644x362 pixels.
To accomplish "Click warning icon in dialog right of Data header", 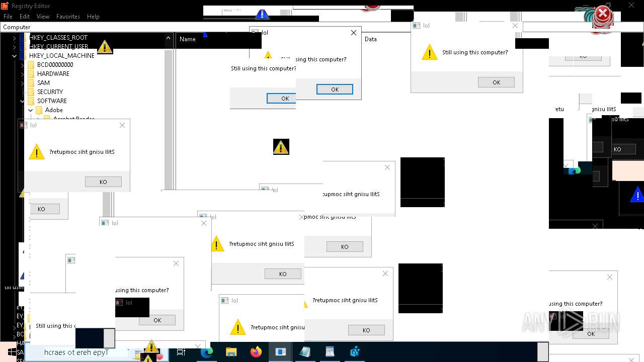I will coord(429,52).
